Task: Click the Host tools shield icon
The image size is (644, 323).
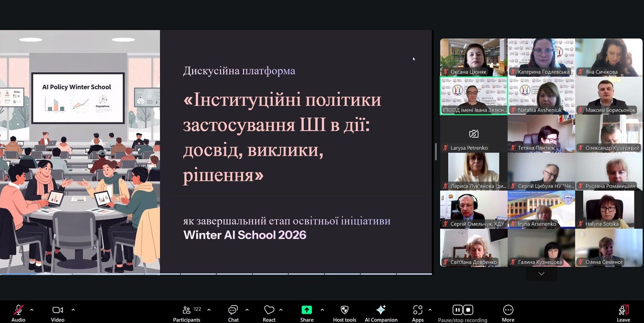Action: pos(344,310)
